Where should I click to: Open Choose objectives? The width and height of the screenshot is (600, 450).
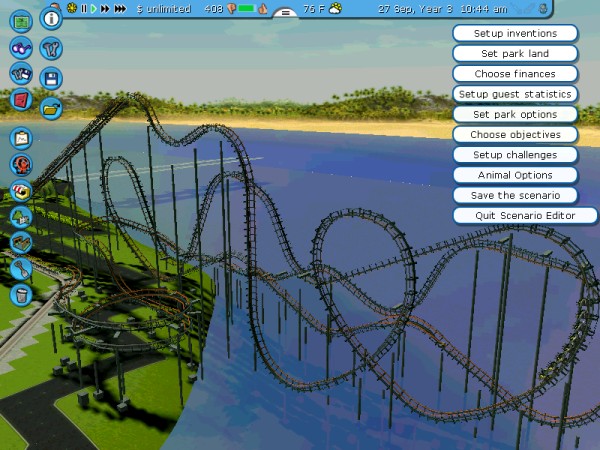pyautogui.click(x=515, y=135)
